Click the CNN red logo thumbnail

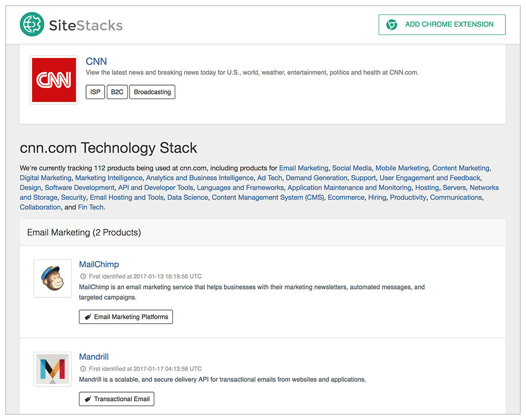[54, 80]
